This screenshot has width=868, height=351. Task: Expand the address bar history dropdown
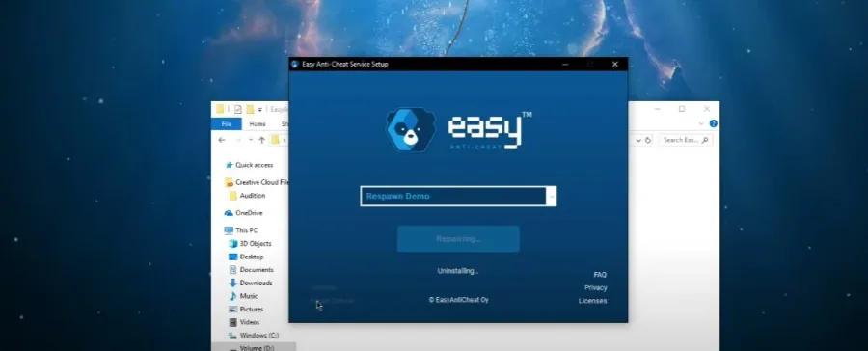638,140
